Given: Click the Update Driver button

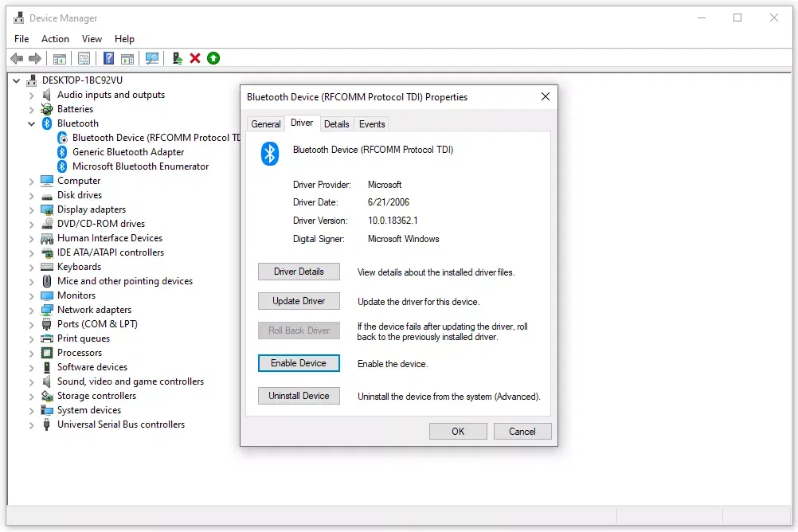Looking at the screenshot, I should [299, 301].
